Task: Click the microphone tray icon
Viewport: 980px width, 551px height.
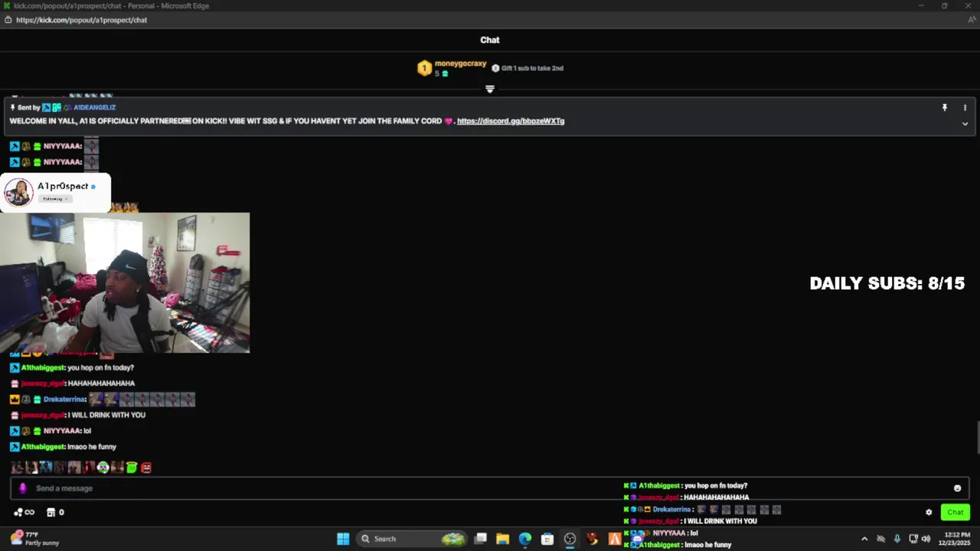Action: point(897,539)
